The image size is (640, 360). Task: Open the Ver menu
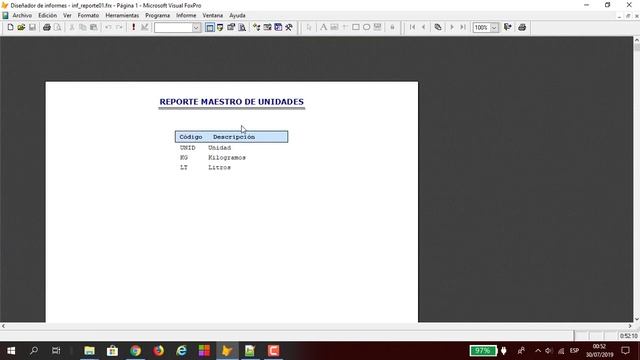point(67,16)
